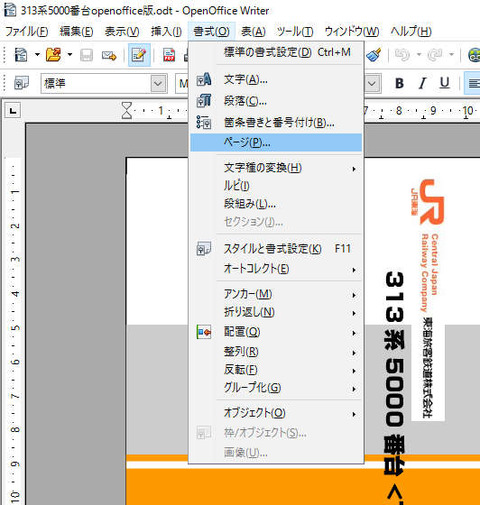This screenshot has width=480, height=505.
Task: Expand the paragraph style dropdown arrow
Action: pos(158,83)
